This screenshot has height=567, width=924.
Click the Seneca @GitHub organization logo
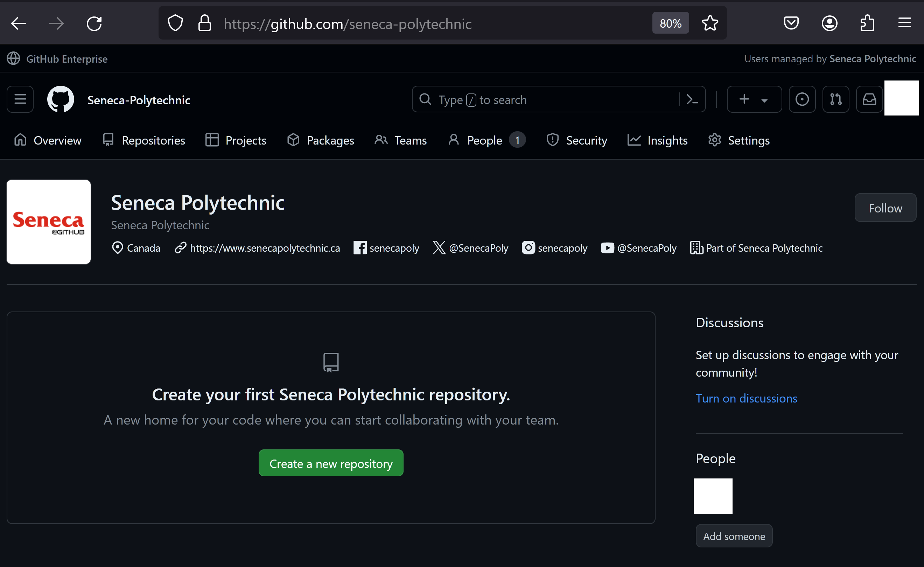tap(49, 222)
